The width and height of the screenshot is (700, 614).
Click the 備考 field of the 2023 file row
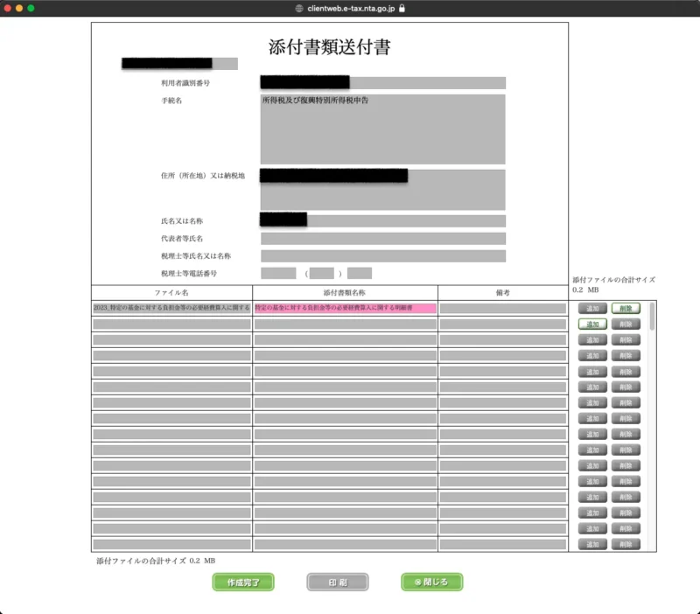tap(502, 308)
